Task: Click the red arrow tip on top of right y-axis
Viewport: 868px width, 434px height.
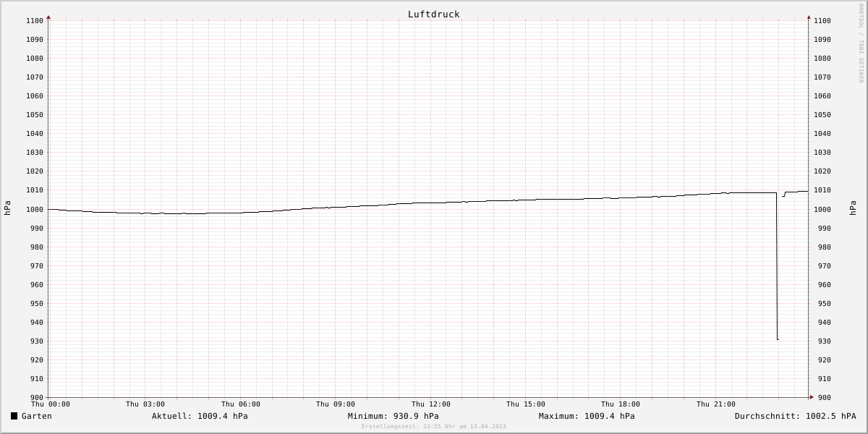Action: [809, 17]
